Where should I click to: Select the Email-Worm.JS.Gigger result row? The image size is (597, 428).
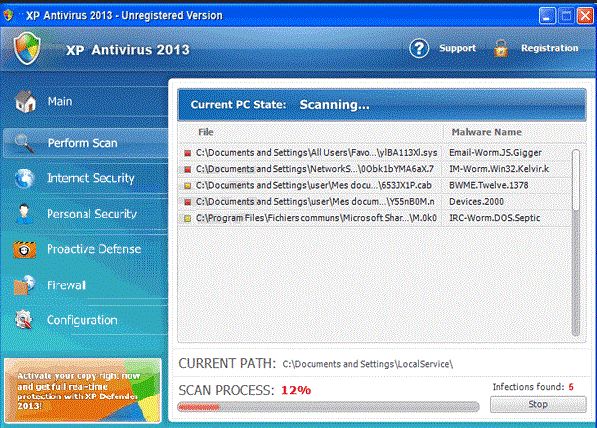[x=375, y=153]
